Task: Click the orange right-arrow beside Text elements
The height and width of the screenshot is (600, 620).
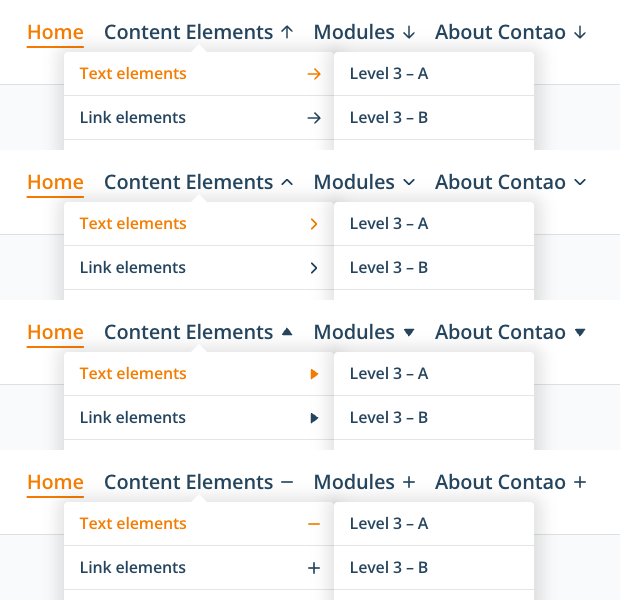Action: pos(314,74)
